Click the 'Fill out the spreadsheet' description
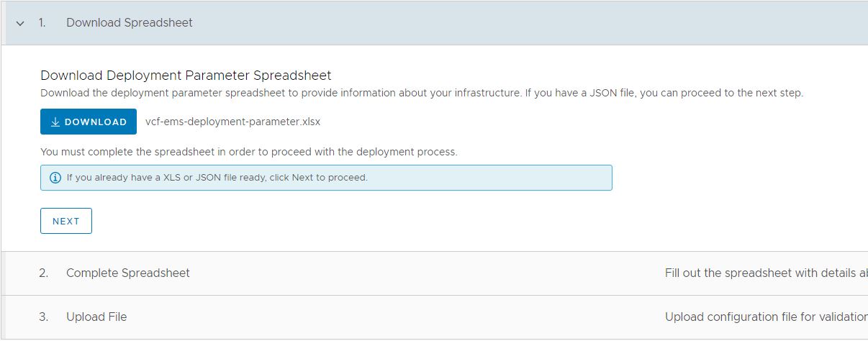 (x=765, y=273)
